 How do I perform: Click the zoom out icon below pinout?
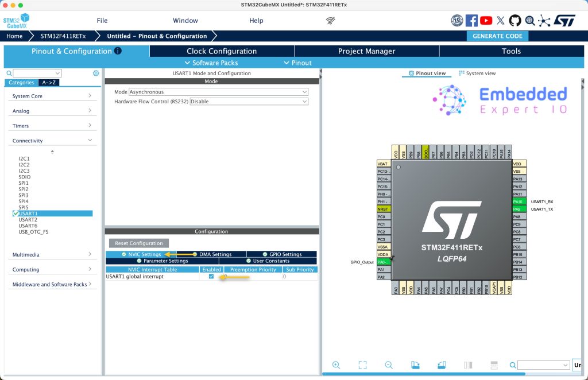[x=389, y=365]
